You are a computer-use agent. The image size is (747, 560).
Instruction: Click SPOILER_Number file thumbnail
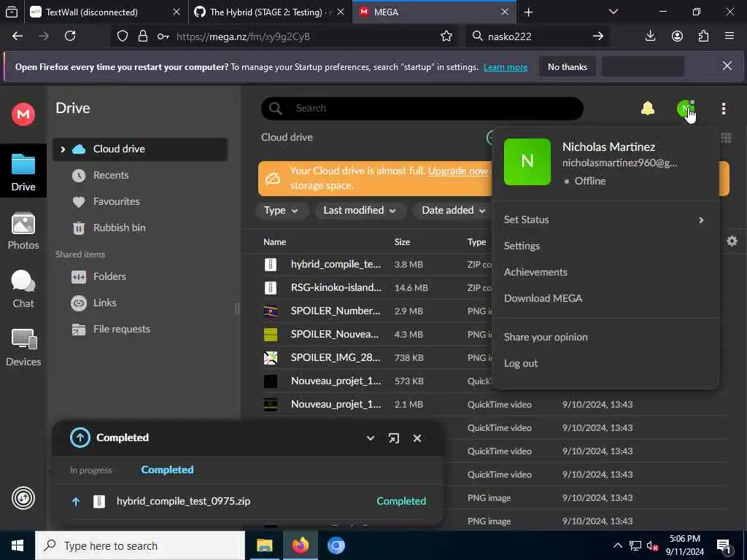click(x=270, y=311)
